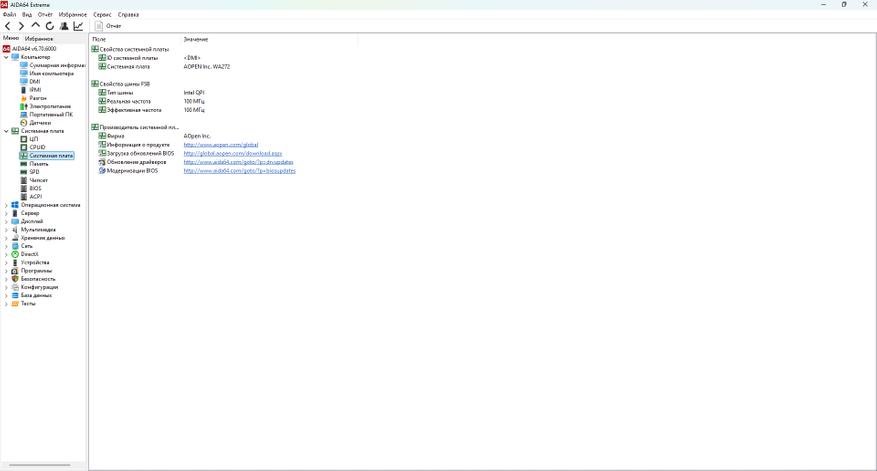This screenshot has height=471, width=877.
Task: Open the Разгон flame icon
Action: (23, 98)
